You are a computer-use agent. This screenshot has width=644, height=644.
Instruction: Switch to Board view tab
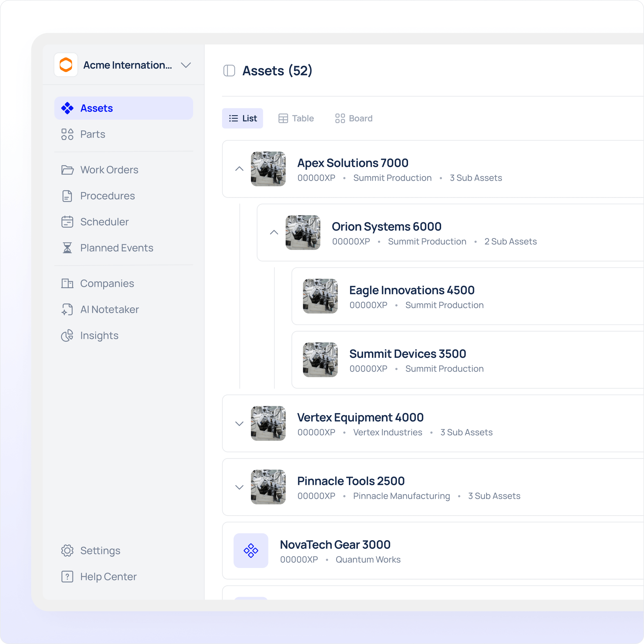pyautogui.click(x=354, y=118)
